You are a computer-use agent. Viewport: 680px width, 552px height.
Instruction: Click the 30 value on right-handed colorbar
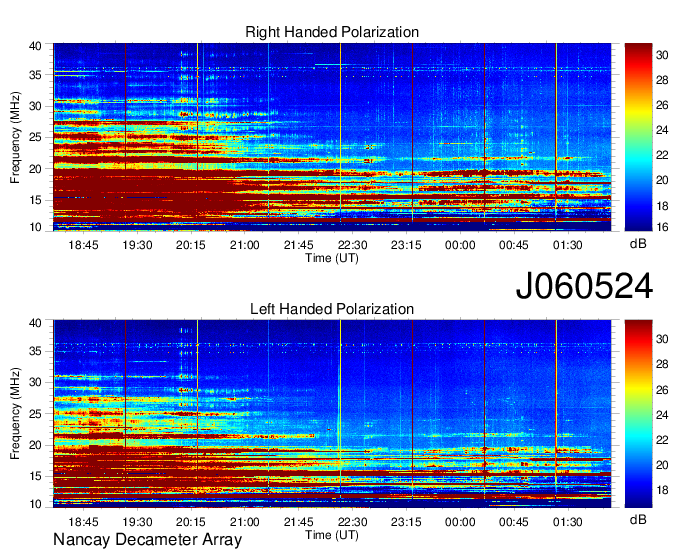[x=662, y=55]
